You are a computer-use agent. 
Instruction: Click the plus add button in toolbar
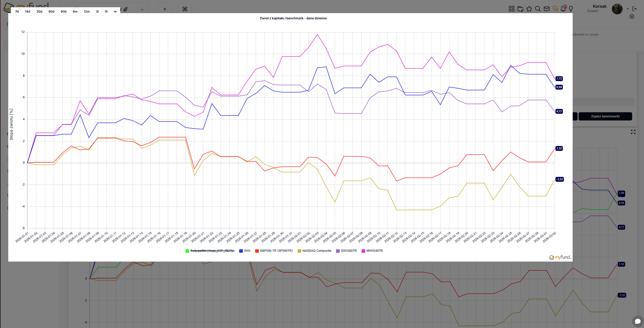pos(165,9)
